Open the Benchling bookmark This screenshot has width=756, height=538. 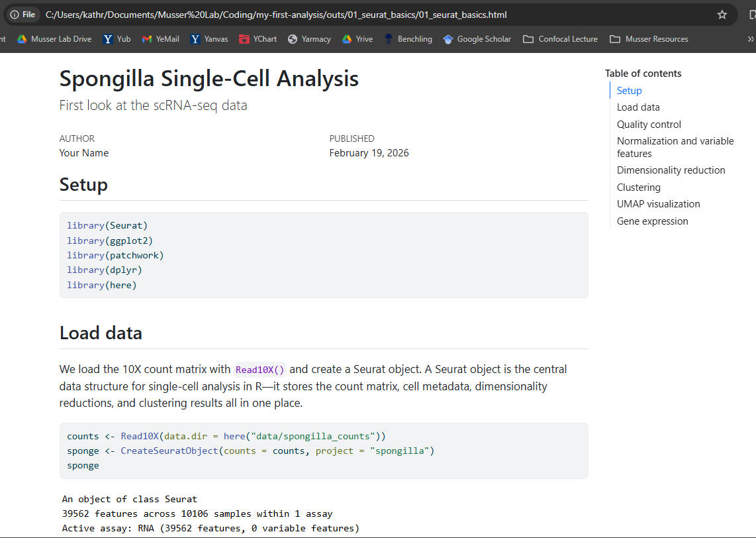pyautogui.click(x=408, y=39)
